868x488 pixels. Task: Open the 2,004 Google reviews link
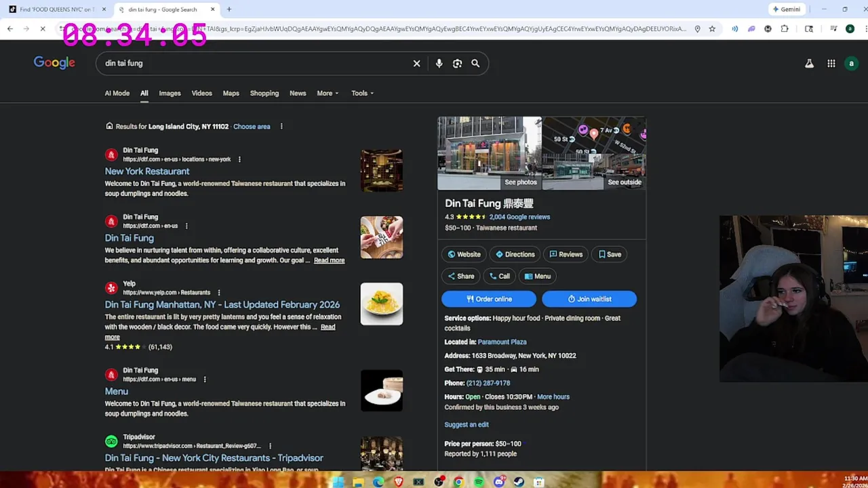click(x=519, y=217)
